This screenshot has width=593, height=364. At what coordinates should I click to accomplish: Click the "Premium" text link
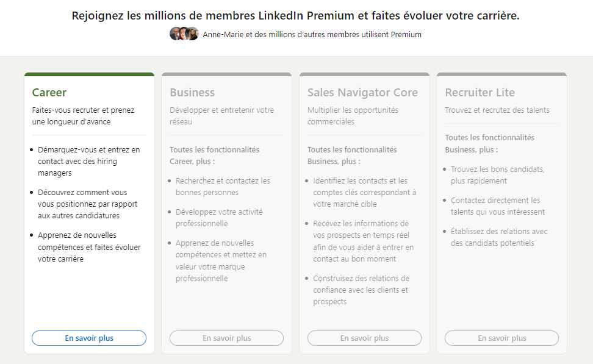pyautogui.click(x=406, y=35)
